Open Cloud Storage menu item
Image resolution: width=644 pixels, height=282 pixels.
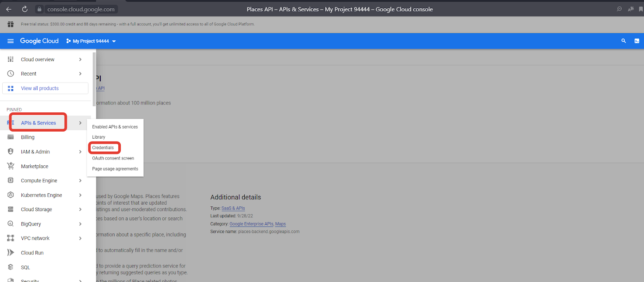(36, 209)
